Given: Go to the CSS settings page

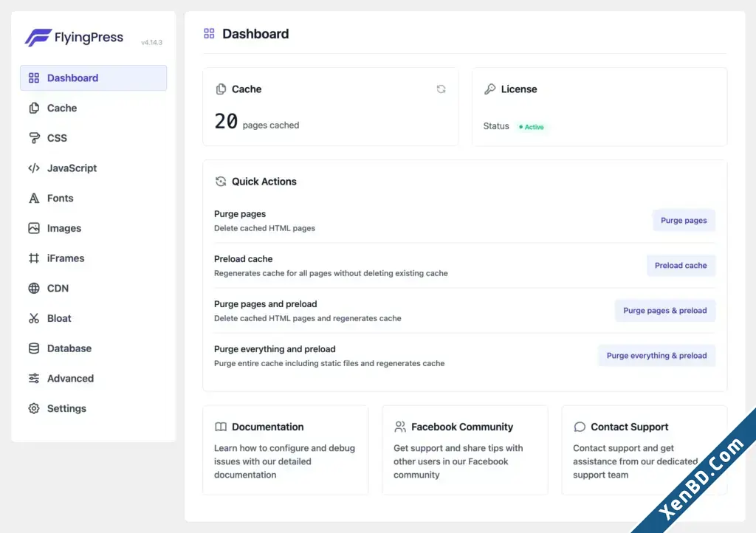Looking at the screenshot, I should [x=94, y=138].
